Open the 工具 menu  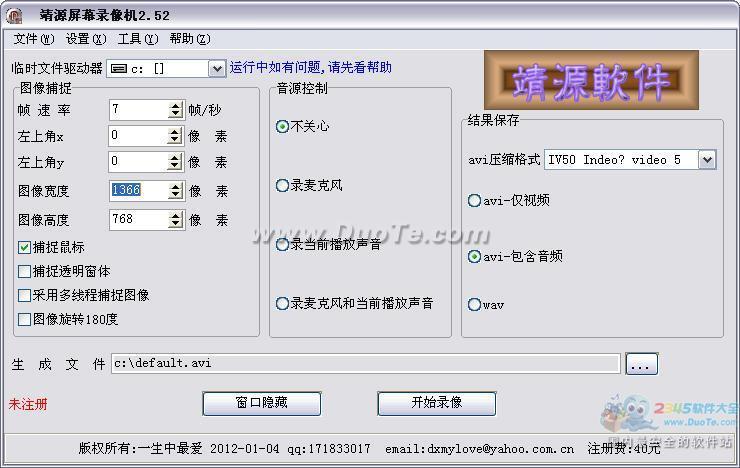(137, 39)
